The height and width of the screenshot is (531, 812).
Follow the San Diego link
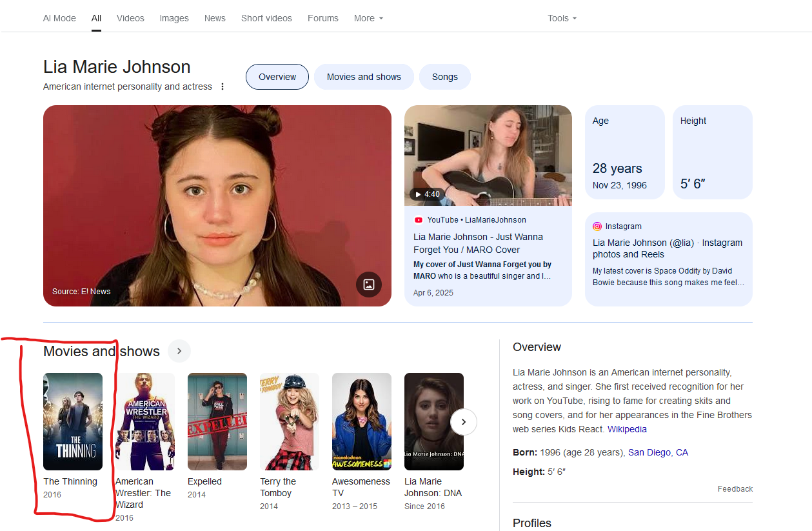[649, 452]
